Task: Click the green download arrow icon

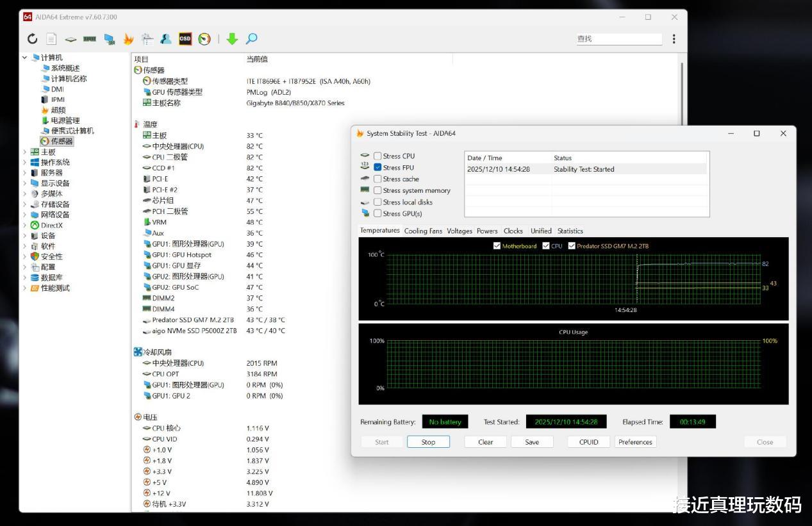Action: tap(232, 39)
